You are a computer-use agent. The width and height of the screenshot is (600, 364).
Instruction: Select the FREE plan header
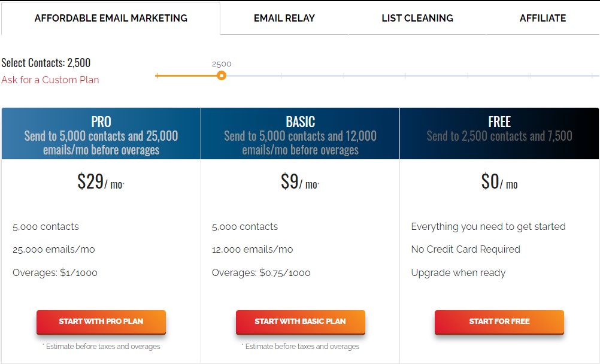pyautogui.click(x=499, y=134)
